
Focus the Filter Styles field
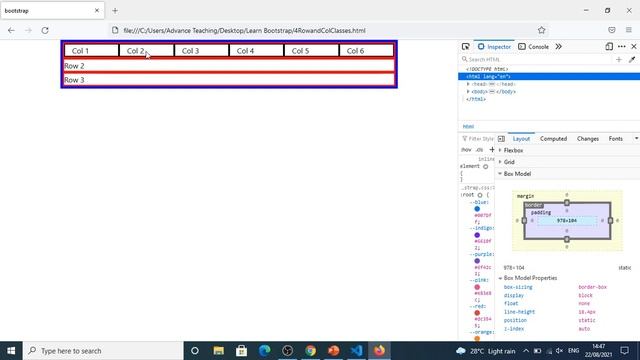tap(478, 139)
